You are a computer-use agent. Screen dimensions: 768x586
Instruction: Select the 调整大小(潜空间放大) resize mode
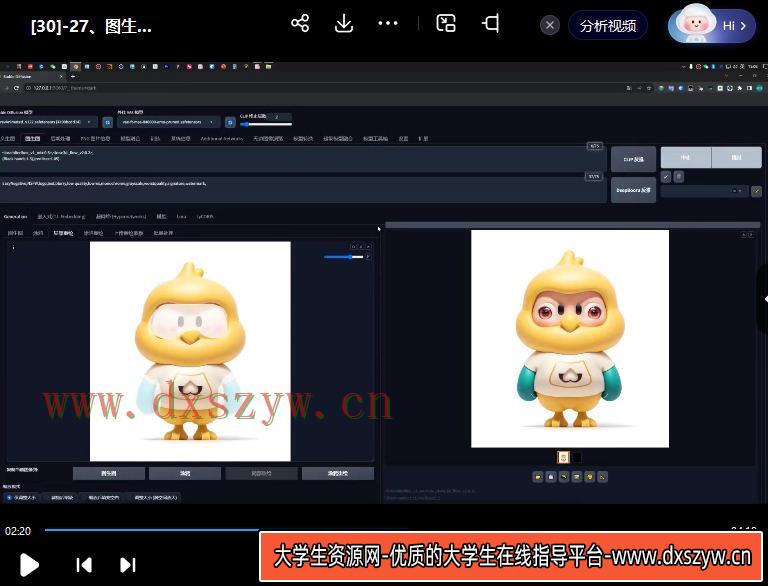pyautogui.click(x=154, y=497)
